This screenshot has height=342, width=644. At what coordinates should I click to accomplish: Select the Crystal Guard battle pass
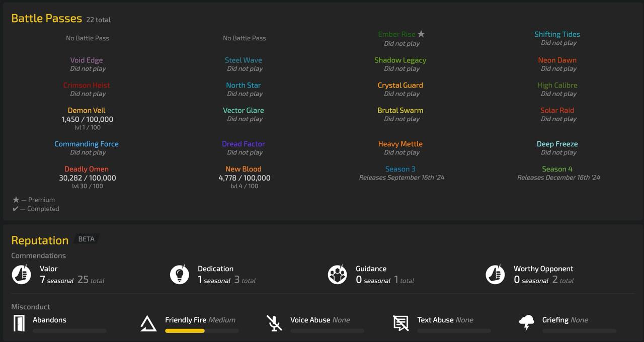pyautogui.click(x=400, y=85)
